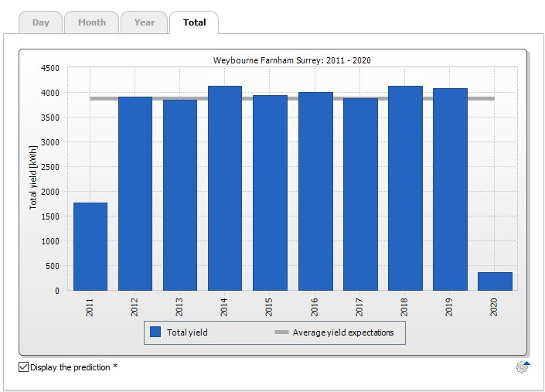
Task: Click the small 2020 yield bar
Action: click(495, 281)
